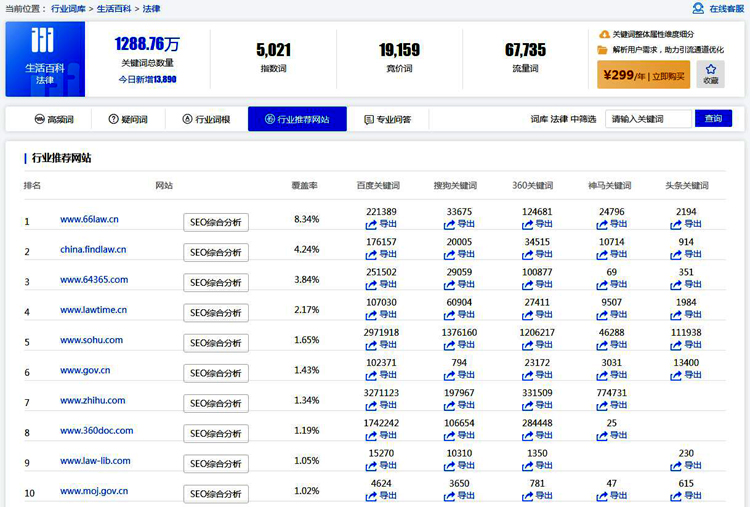Open www.law-lib.com website link
750x507 pixels.
[x=94, y=461]
